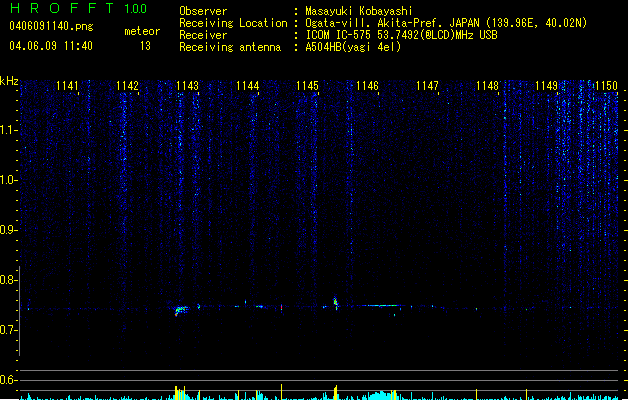Click the 1148 time marker
629x400 pixels.
[487, 86]
